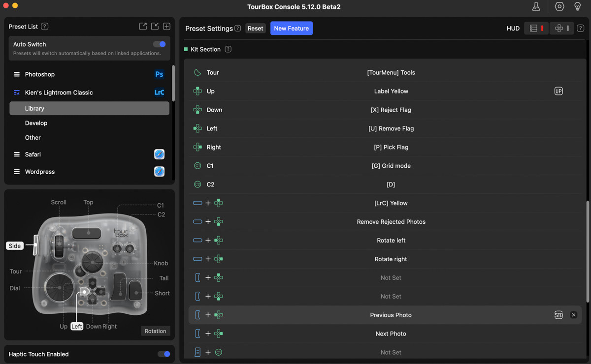Viewport: 591px width, 364px height.
Task: Click the flask Beta lab icon
Action: coord(536,6)
